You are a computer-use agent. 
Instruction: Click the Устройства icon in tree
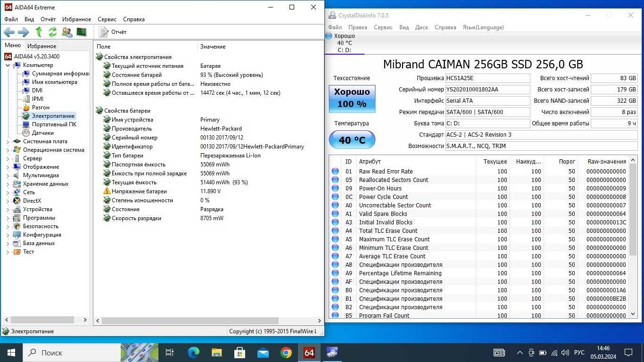coord(17,209)
